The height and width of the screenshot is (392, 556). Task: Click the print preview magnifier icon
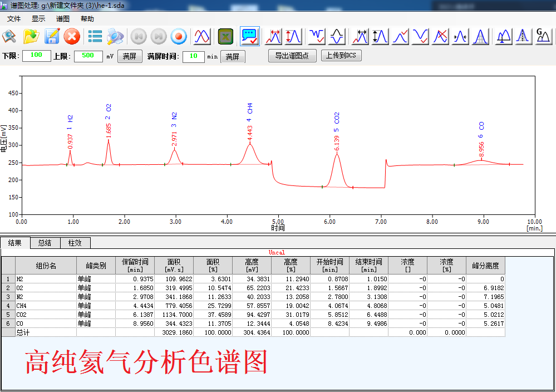pos(115,36)
